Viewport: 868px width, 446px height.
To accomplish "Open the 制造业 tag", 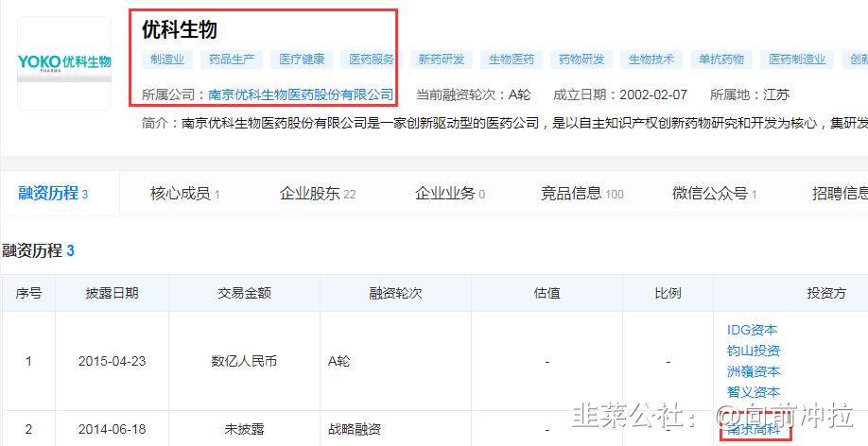I will pos(167,60).
